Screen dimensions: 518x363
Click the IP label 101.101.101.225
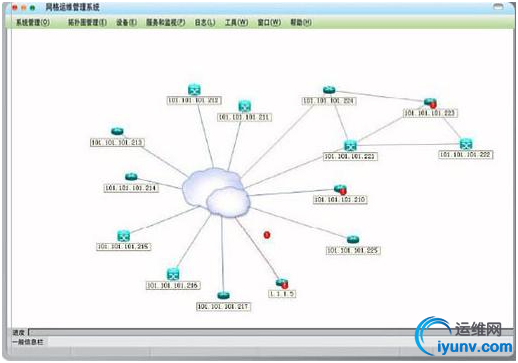point(353,250)
